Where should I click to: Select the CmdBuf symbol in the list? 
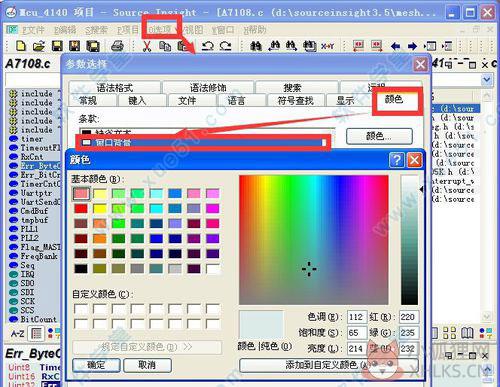[34, 211]
